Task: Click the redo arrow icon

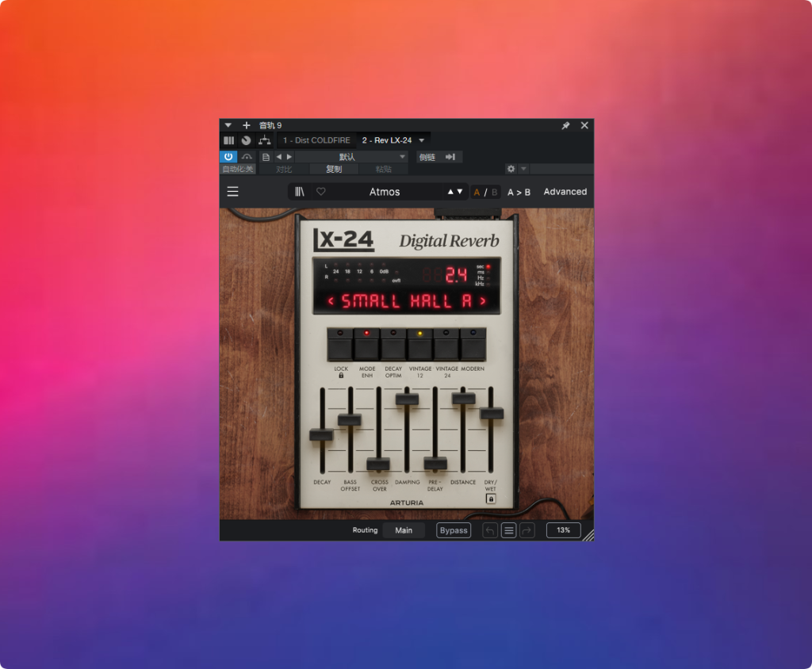Action: coord(527,530)
